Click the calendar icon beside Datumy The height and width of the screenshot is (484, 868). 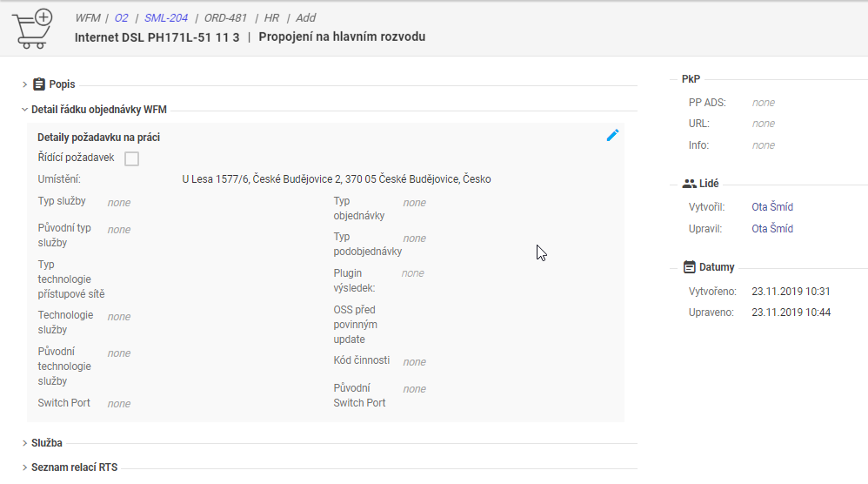click(x=690, y=267)
